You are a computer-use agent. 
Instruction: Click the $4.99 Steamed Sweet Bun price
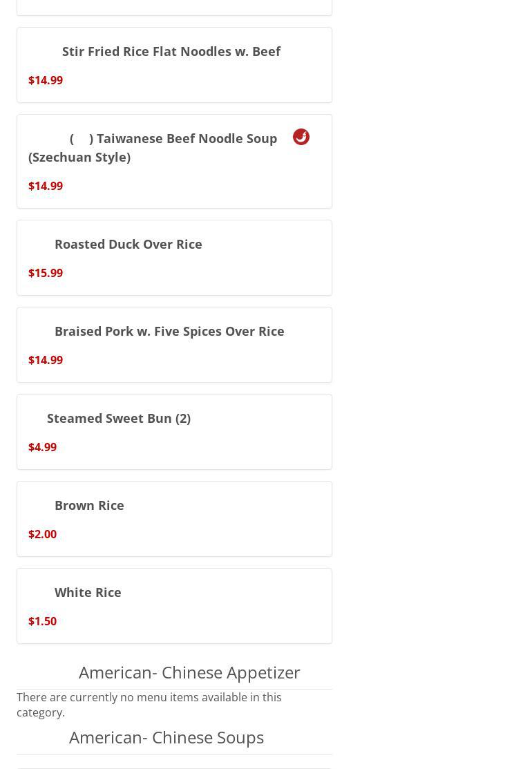(x=42, y=447)
